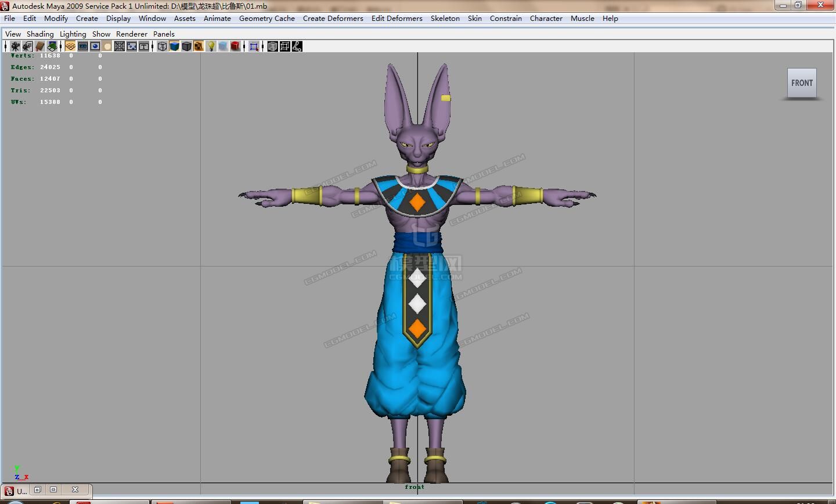Select Smooth Shade All blue cube icon
This screenshot has width=836, height=504.
[174, 46]
